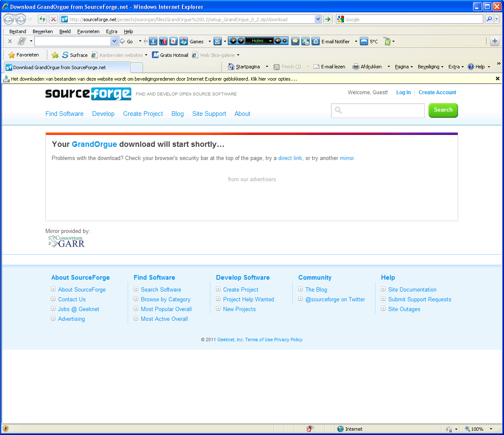Open the Beeld menu

(x=65, y=31)
